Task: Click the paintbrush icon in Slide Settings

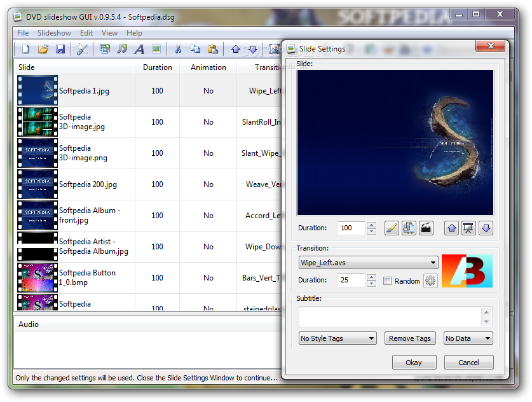Action: pos(392,228)
